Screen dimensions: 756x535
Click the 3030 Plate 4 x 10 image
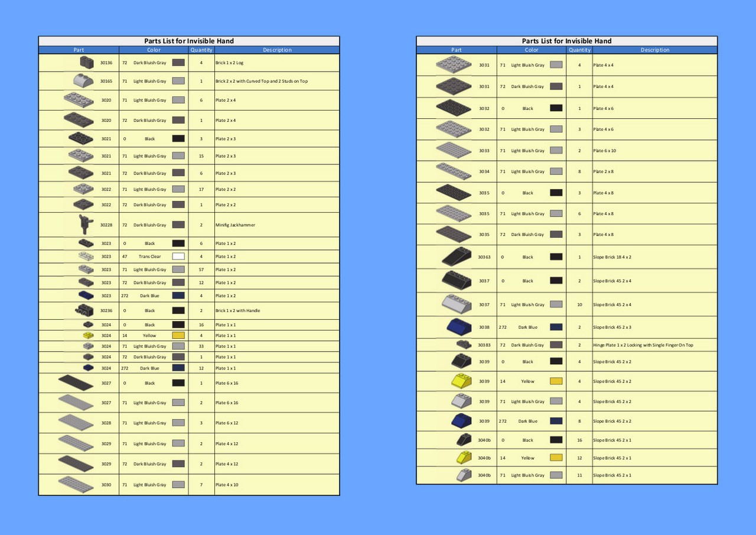(76, 485)
